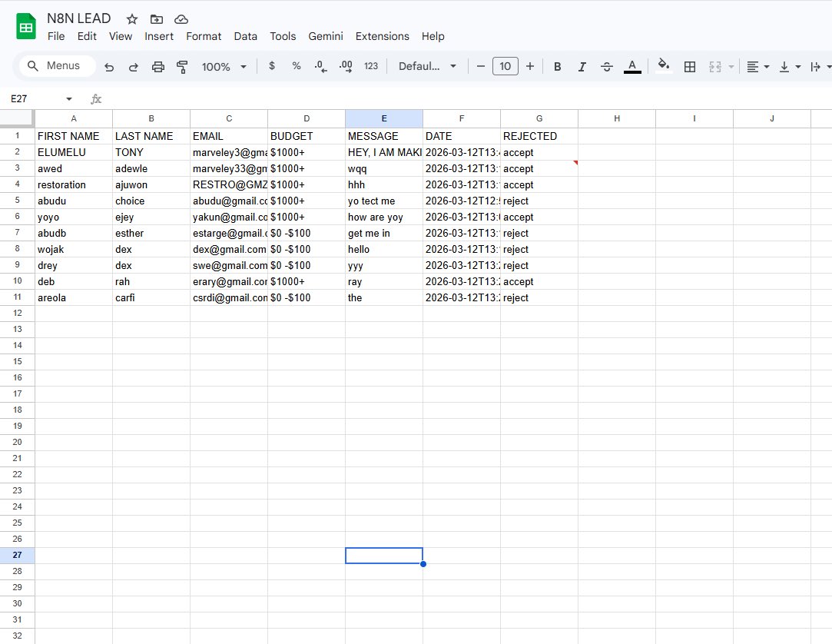Select the cell 'get me in'
832x644 pixels.
[x=384, y=233]
